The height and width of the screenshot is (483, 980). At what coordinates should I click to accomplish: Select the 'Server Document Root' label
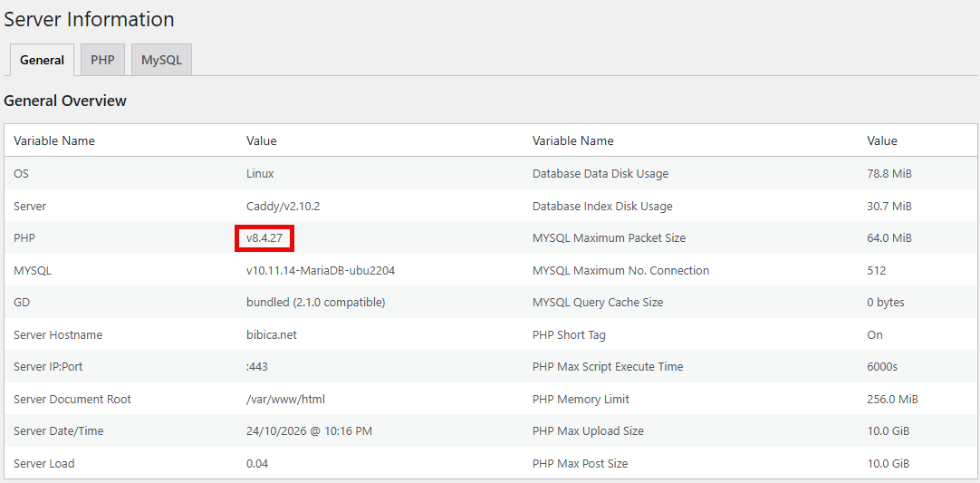point(72,399)
